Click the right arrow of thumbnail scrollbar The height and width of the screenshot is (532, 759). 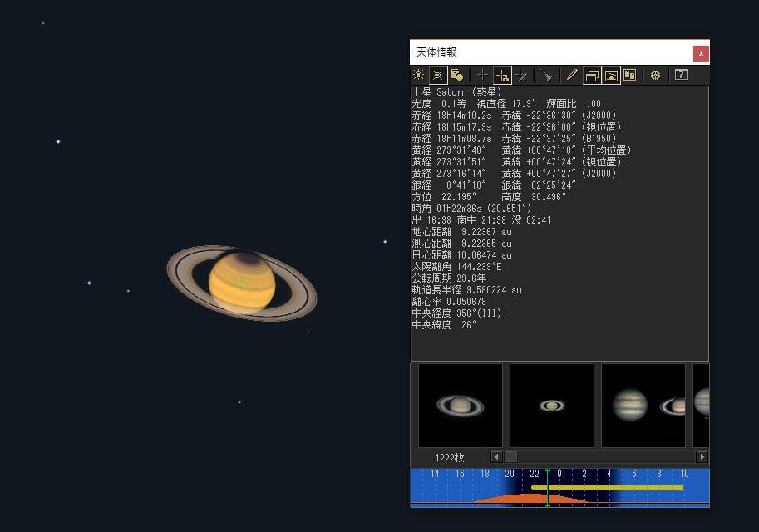coord(702,456)
